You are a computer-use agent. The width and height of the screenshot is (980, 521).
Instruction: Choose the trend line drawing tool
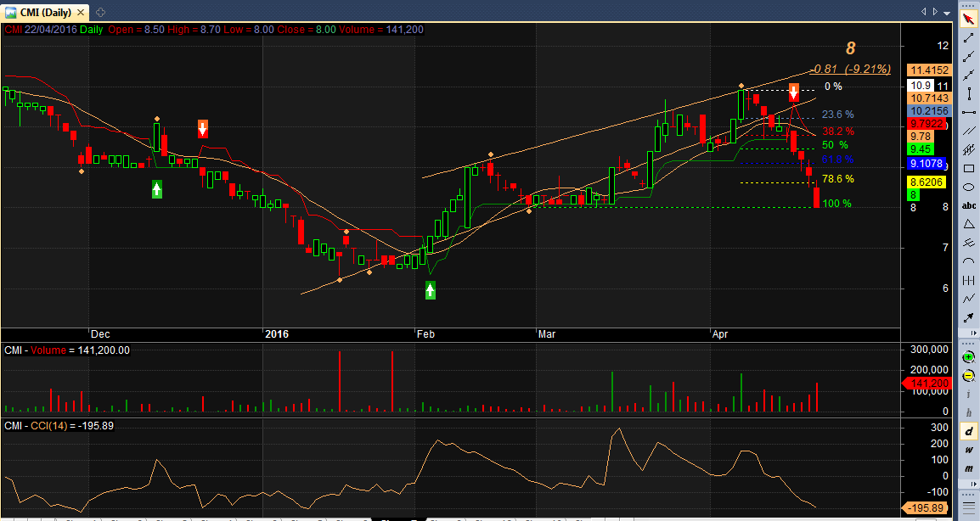(x=969, y=37)
